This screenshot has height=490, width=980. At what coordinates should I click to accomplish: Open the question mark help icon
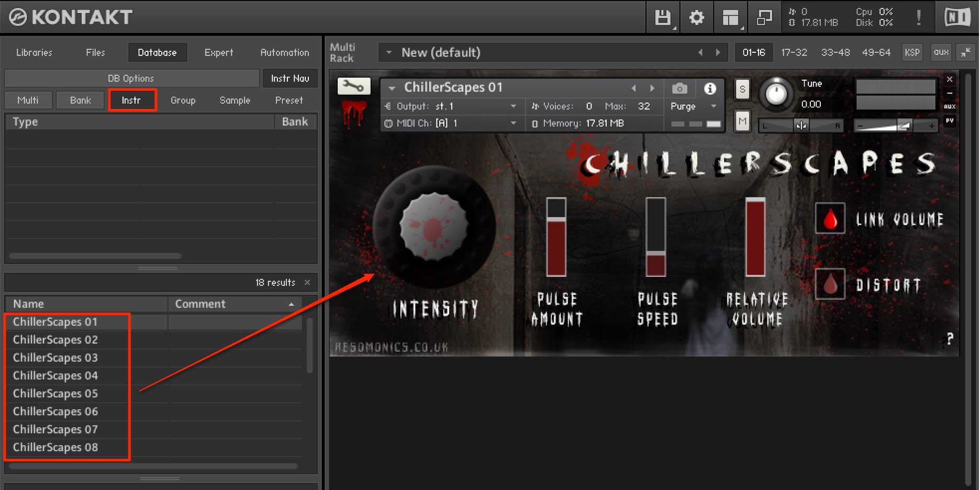click(950, 339)
